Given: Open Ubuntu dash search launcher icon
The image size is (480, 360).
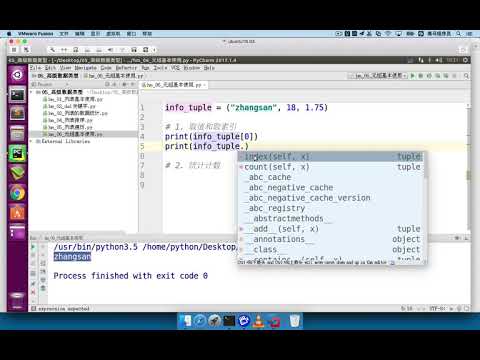Looking at the screenshot, I should tap(17, 75).
